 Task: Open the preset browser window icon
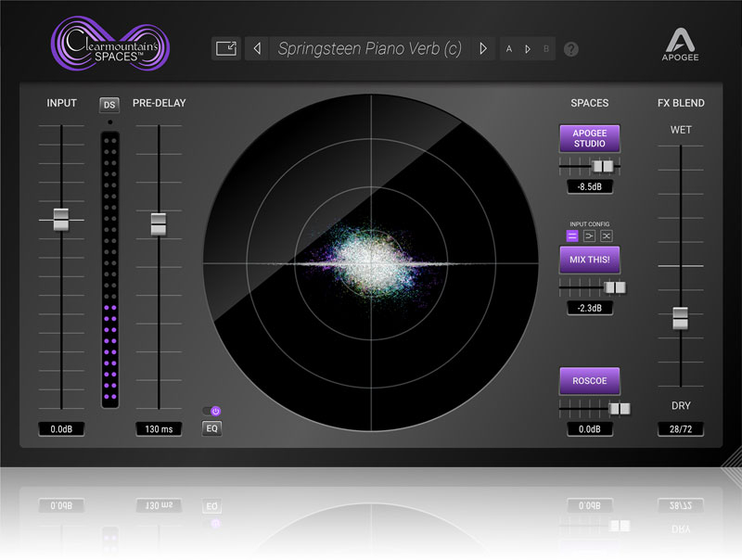point(226,49)
